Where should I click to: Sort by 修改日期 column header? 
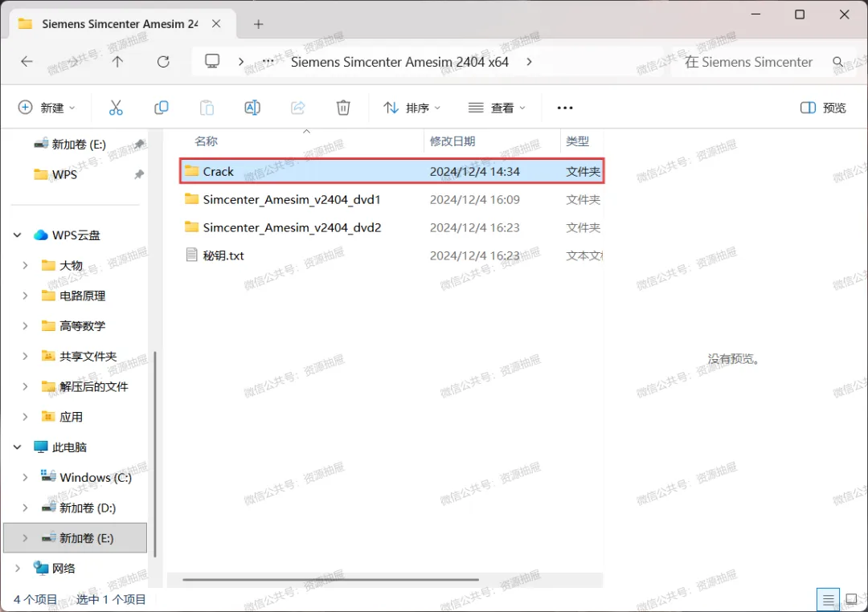point(452,141)
